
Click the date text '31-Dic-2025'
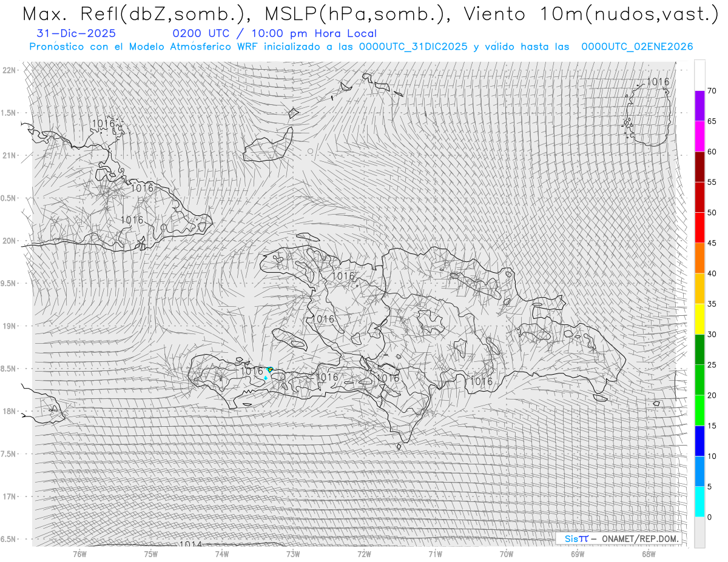click(x=76, y=34)
